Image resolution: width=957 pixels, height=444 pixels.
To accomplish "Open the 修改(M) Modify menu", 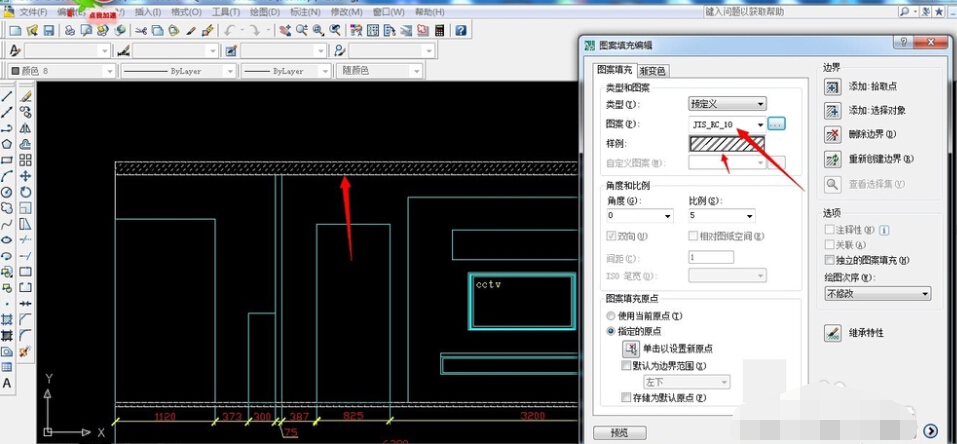I will (x=346, y=12).
